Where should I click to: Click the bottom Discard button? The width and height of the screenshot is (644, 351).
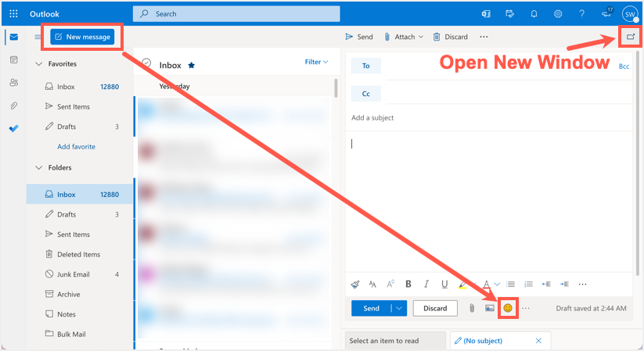pyautogui.click(x=435, y=308)
